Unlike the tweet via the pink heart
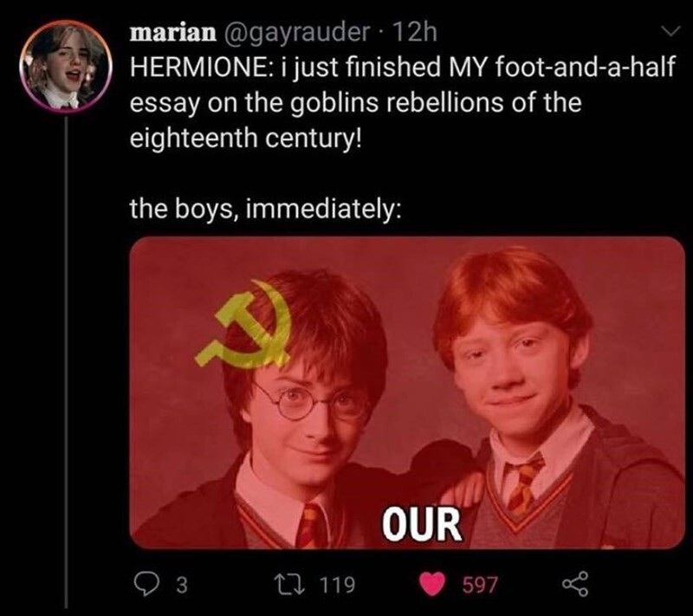Screen dimensions: 693x616 (x=431, y=584)
